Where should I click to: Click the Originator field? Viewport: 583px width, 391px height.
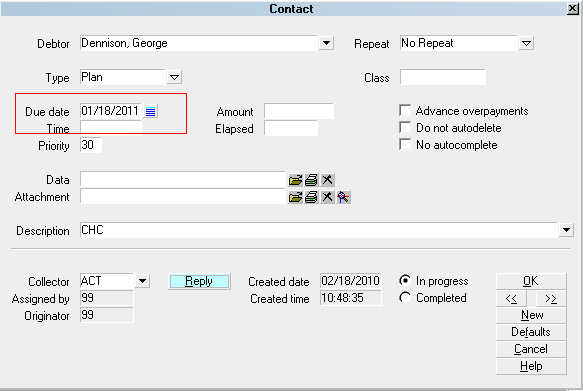pos(107,315)
